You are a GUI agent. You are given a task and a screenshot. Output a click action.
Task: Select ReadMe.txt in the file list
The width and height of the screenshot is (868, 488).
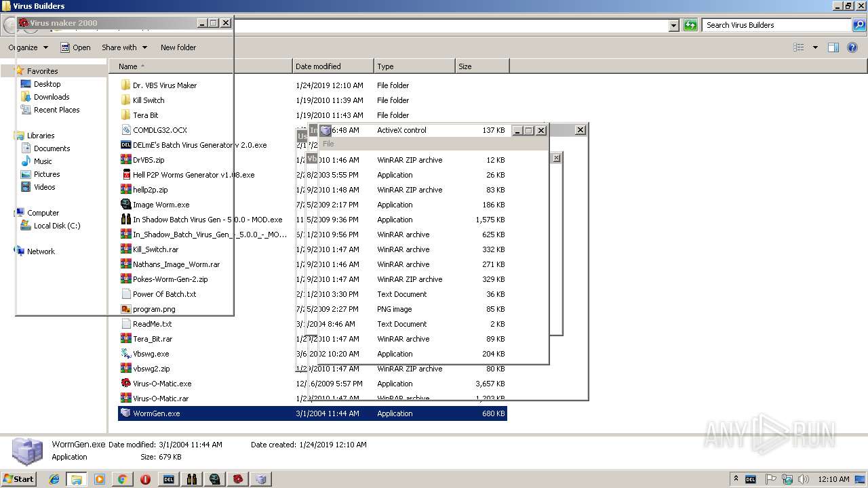pos(152,324)
